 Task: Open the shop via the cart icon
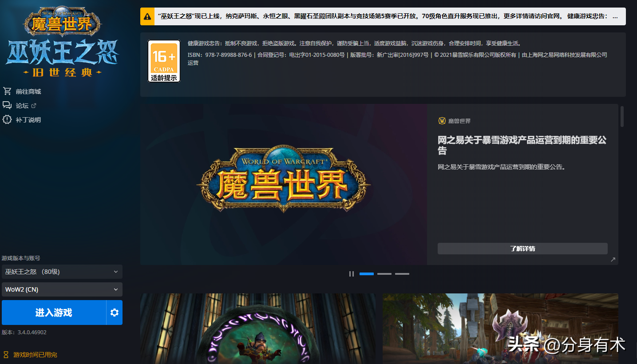7,91
